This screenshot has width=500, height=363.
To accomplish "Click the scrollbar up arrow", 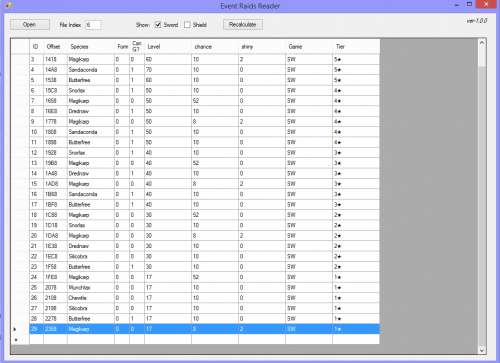I will coord(482,43).
